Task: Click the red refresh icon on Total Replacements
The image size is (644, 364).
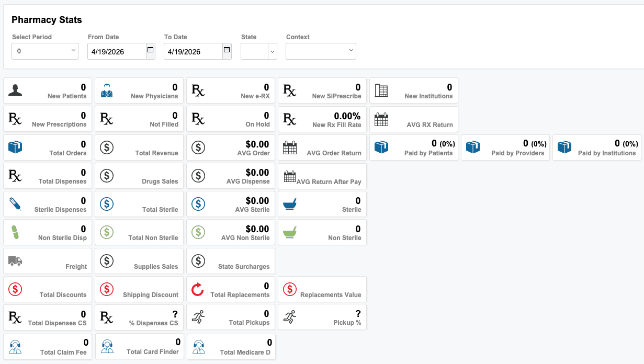Action: point(198,289)
